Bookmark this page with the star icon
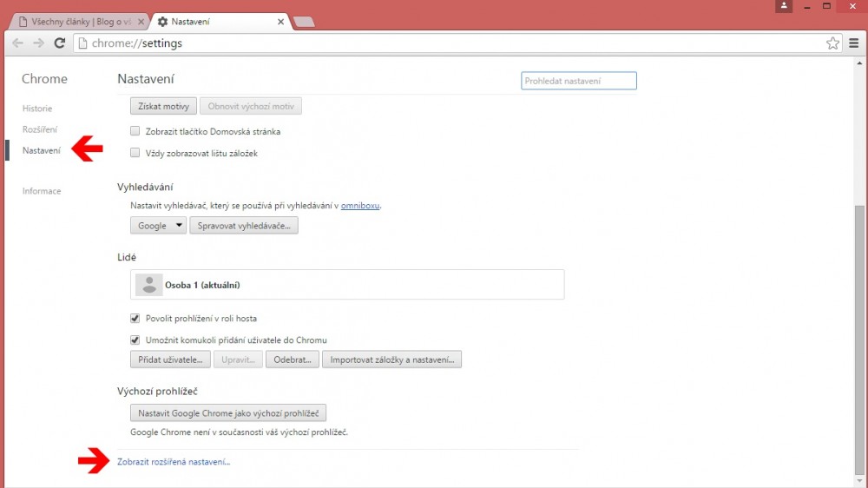This screenshot has width=868, height=488. pyautogui.click(x=832, y=43)
